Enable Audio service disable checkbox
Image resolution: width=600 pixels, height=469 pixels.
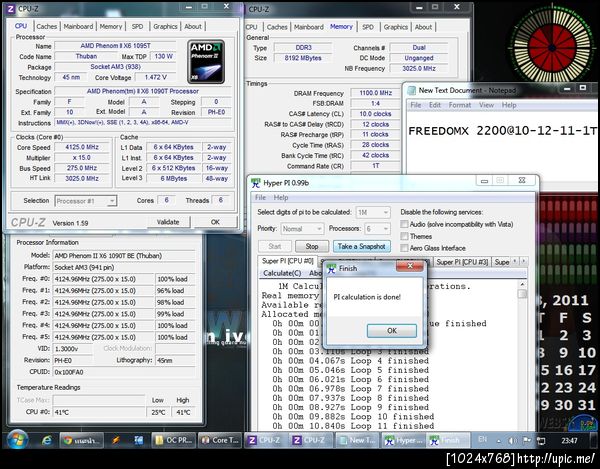tap(404, 224)
